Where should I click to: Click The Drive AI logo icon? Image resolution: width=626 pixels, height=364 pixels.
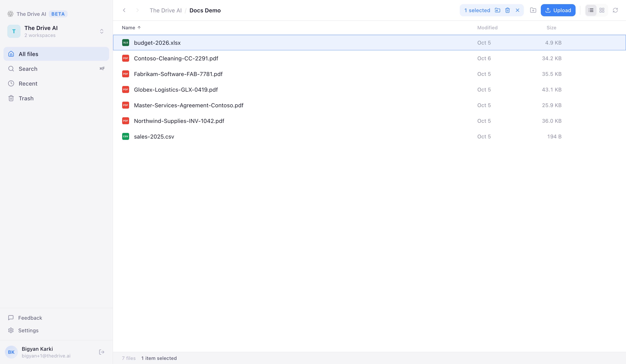10,14
